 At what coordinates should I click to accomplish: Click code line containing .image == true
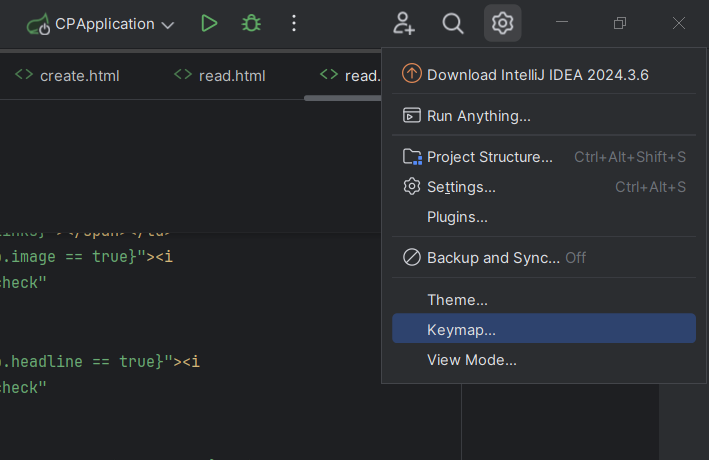point(86,257)
